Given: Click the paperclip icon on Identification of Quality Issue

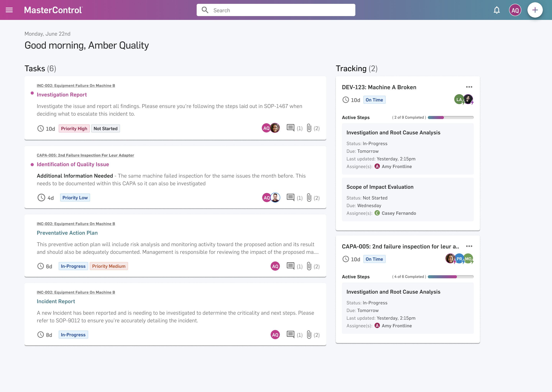Looking at the screenshot, I should [x=309, y=198].
